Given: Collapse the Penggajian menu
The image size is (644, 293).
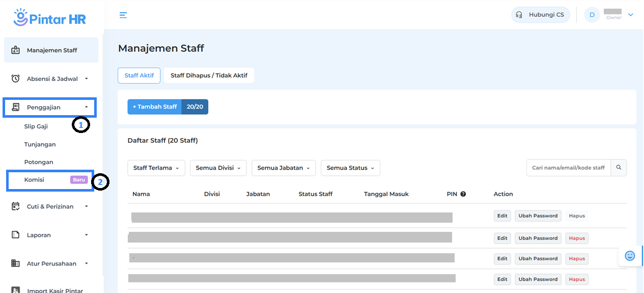Looking at the screenshot, I should (50, 108).
